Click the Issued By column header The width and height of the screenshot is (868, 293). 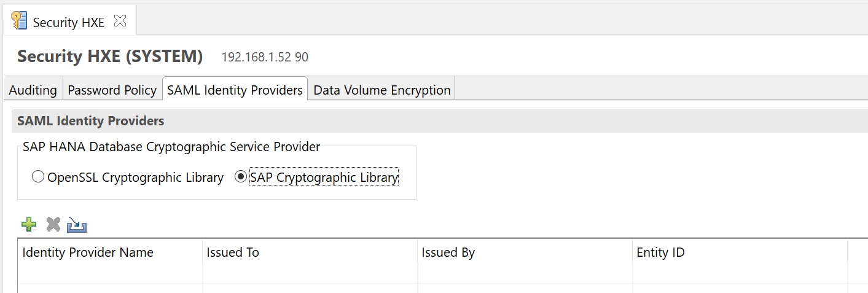pos(448,252)
